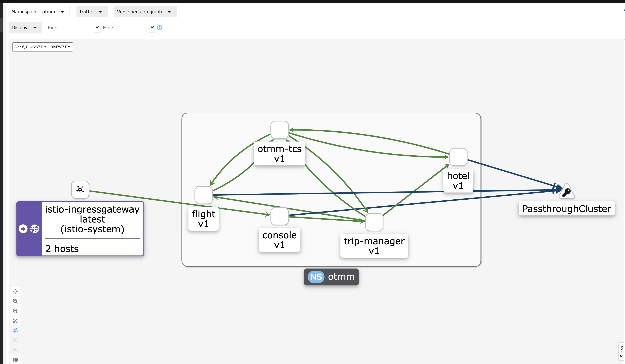The image size is (625, 364).
Task: Click the info help icon beside Hide
Action: click(x=160, y=28)
